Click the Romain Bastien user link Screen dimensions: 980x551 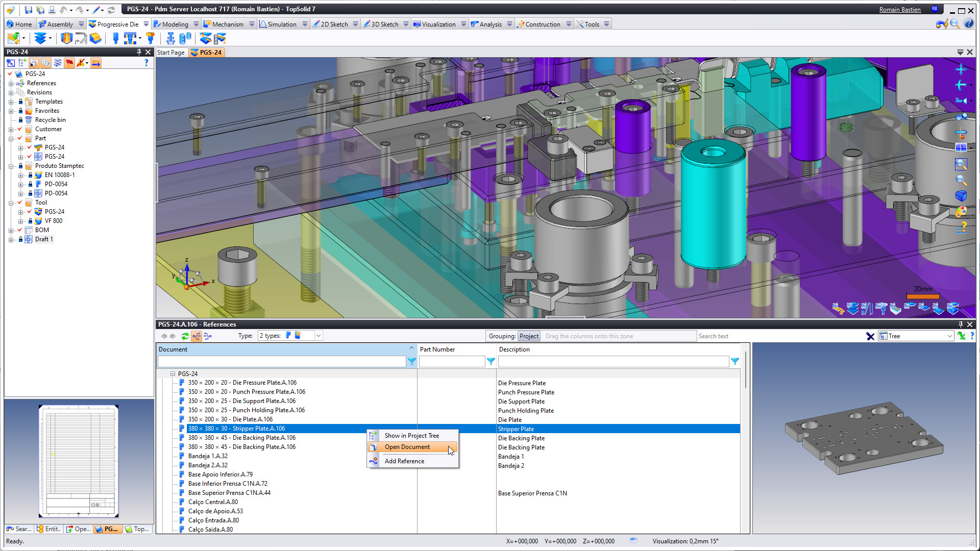tap(899, 9)
